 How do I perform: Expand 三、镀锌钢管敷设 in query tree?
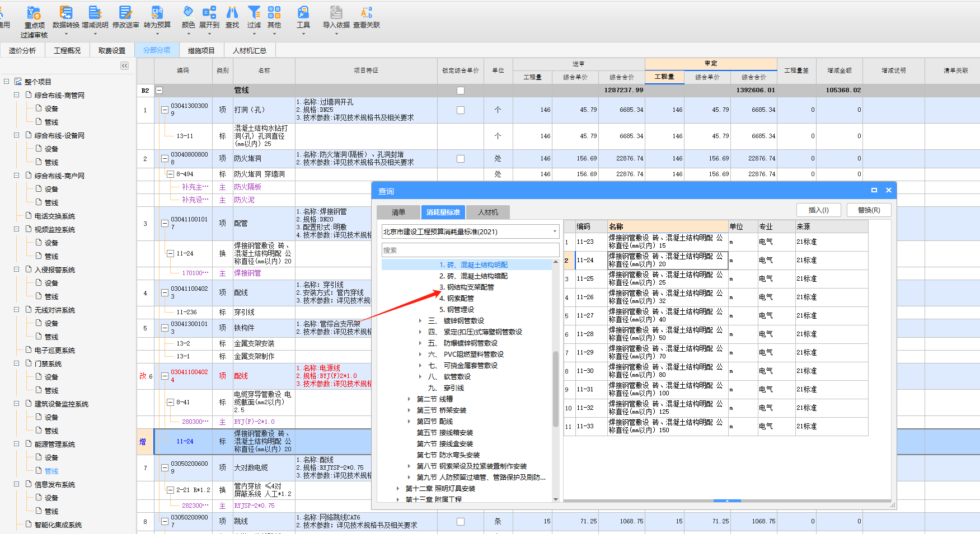420,321
